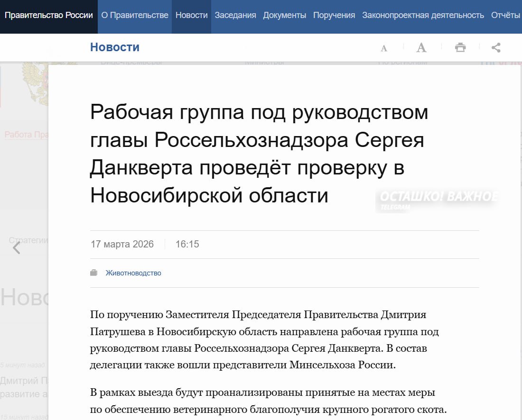The width and height of the screenshot is (522, 420).
Task: Open the Заседания menu item
Action: click(235, 15)
